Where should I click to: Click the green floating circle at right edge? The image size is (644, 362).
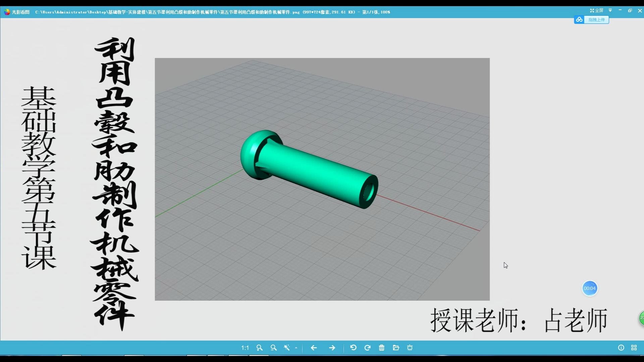(x=641, y=318)
